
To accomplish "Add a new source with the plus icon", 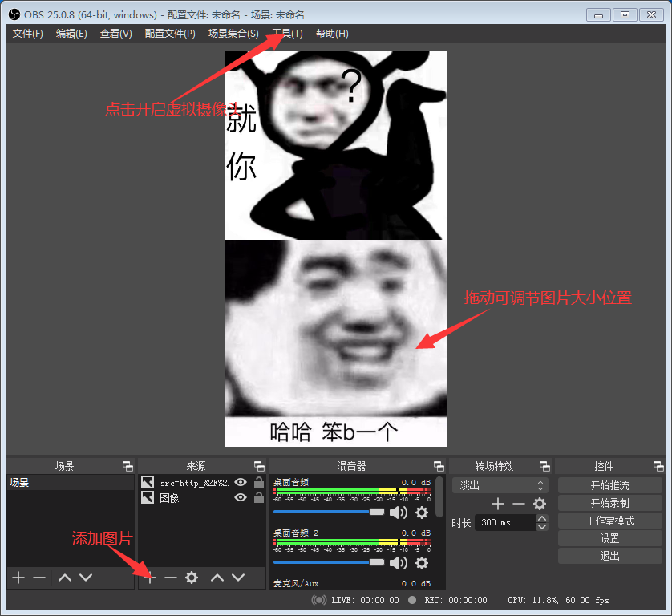I will [x=149, y=577].
